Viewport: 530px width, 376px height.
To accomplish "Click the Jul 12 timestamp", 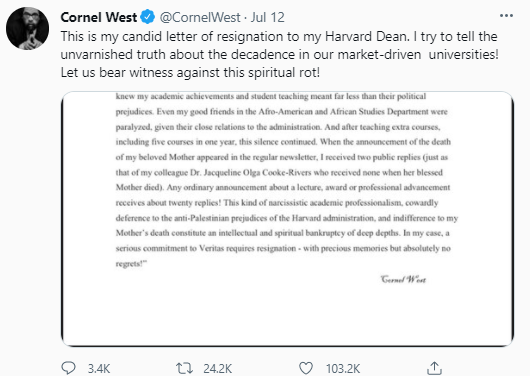I will coord(268,17).
